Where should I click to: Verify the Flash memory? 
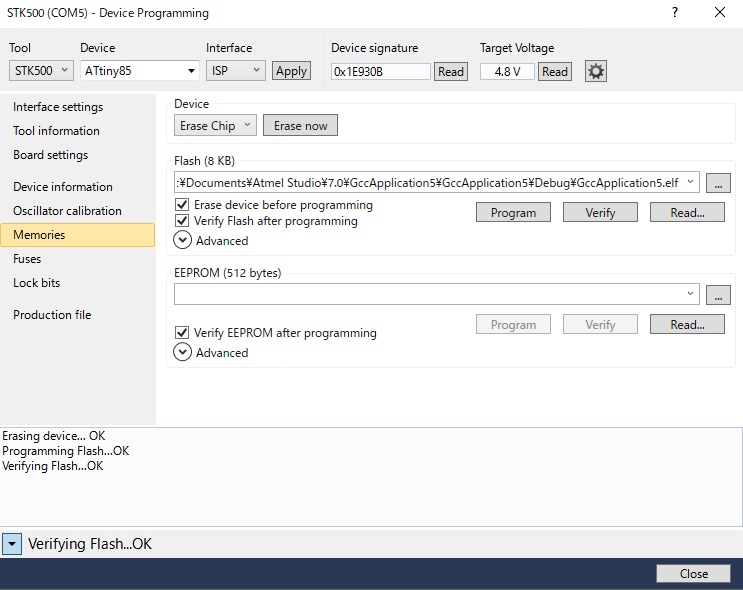(x=600, y=212)
